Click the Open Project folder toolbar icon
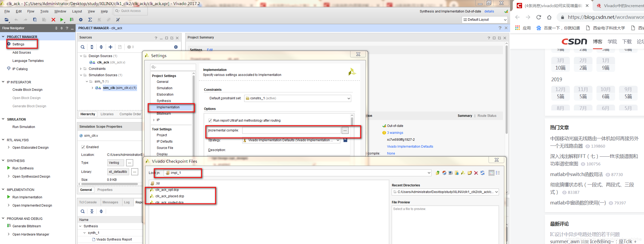Screen dimensions: 644x244 (7, 20)
